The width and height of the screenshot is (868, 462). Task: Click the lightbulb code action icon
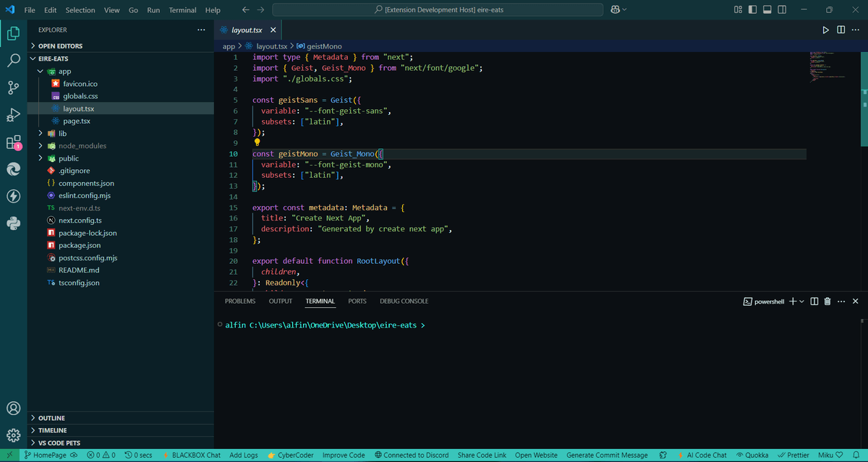pyautogui.click(x=257, y=143)
